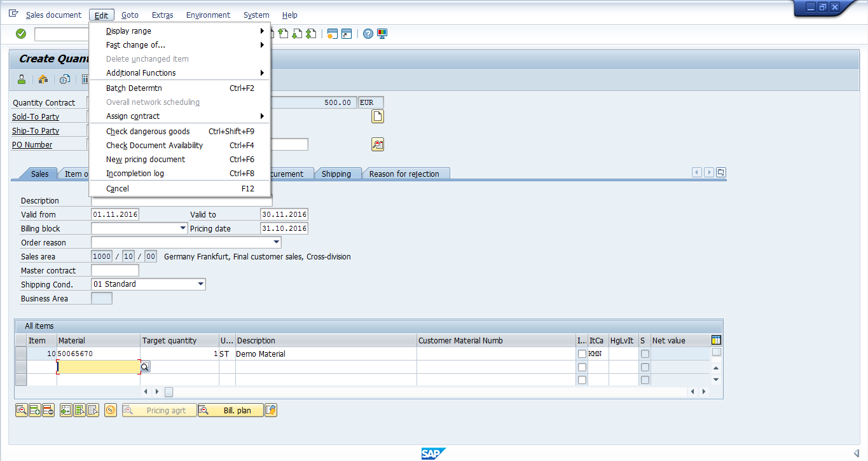Expand the Assign contract submenu
The width and height of the screenshot is (868, 461).
tap(179, 116)
